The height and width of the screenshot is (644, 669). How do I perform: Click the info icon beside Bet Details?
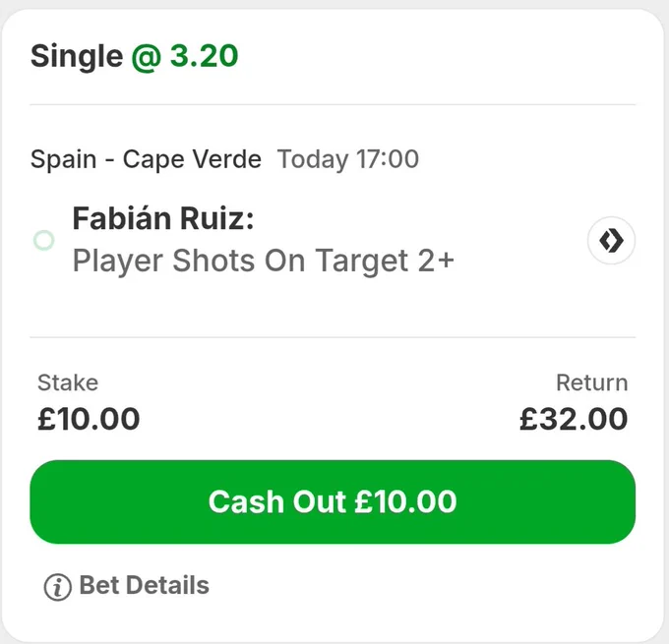(58, 587)
